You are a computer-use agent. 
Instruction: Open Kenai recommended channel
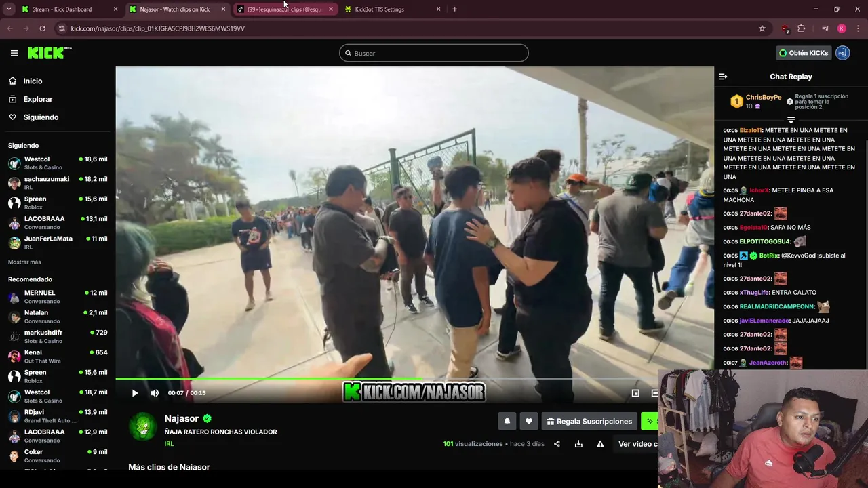58,356
